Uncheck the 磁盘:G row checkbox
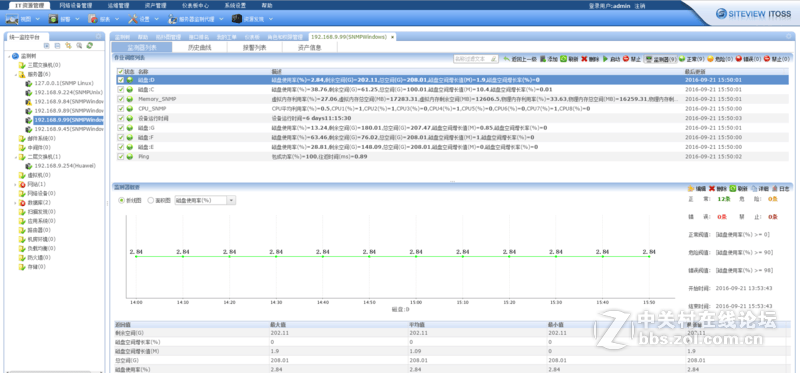The image size is (800, 373). 120,128
